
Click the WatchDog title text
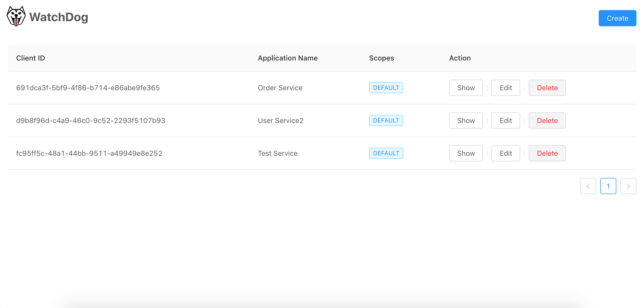(x=59, y=17)
